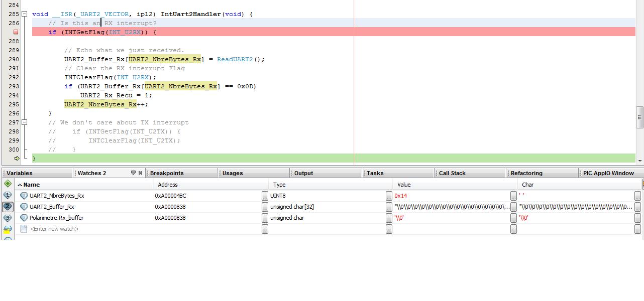Open ellipsis button after UART2_Buffer_Rx address
644x301 pixels.
265,207
